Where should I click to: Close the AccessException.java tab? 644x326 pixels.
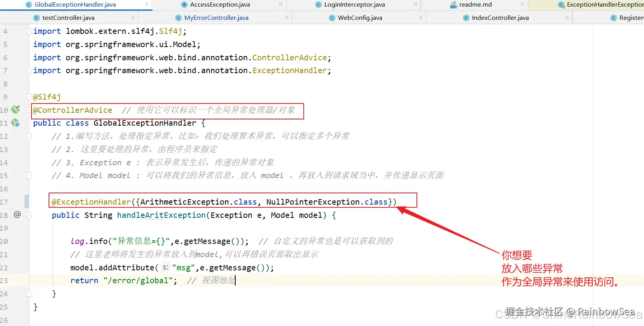[281, 5]
